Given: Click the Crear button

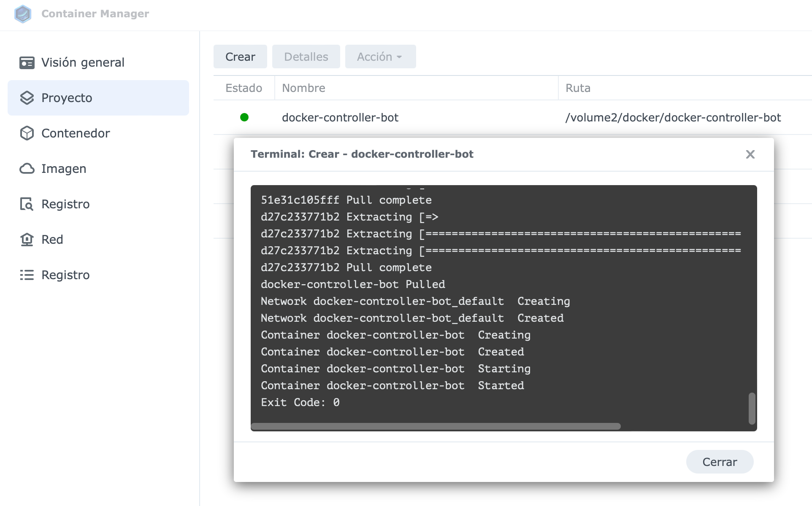Looking at the screenshot, I should click(240, 57).
